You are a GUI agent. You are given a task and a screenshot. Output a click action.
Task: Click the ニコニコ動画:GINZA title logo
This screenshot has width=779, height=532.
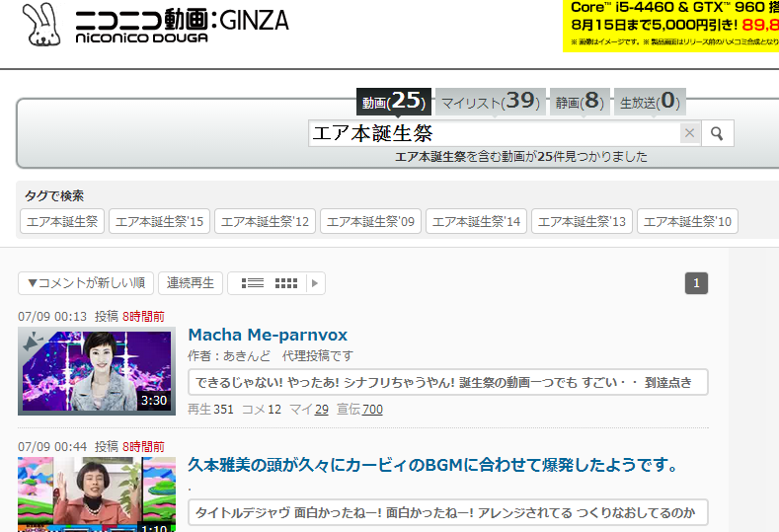[x=182, y=26]
